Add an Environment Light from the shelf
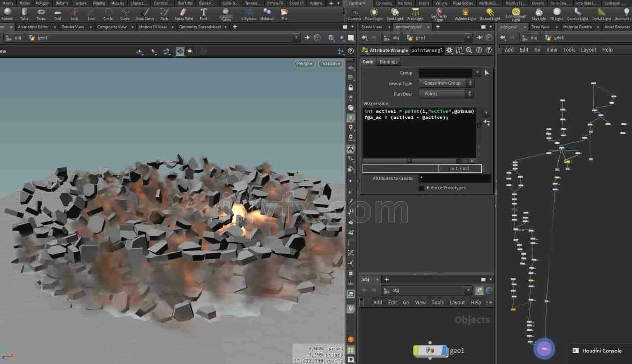The height and width of the screenshot is (364, 632). point(516,15)
